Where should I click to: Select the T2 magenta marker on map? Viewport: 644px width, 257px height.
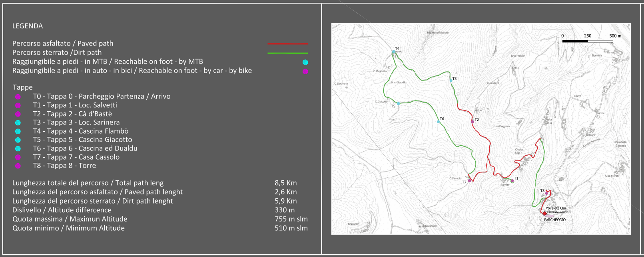pyautogui.click(x=473, y=122)
